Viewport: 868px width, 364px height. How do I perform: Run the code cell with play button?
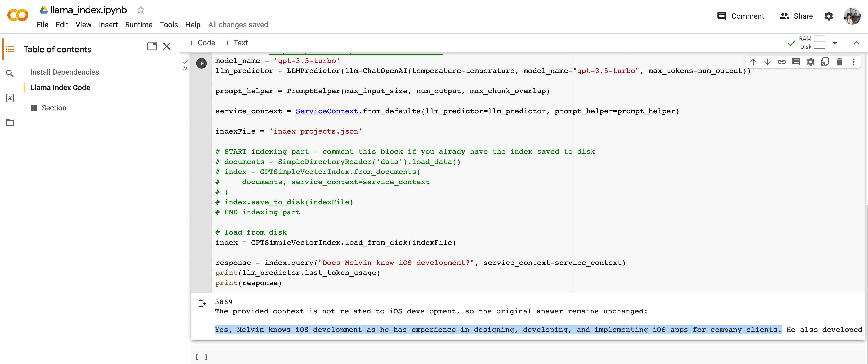pos(202,63)
